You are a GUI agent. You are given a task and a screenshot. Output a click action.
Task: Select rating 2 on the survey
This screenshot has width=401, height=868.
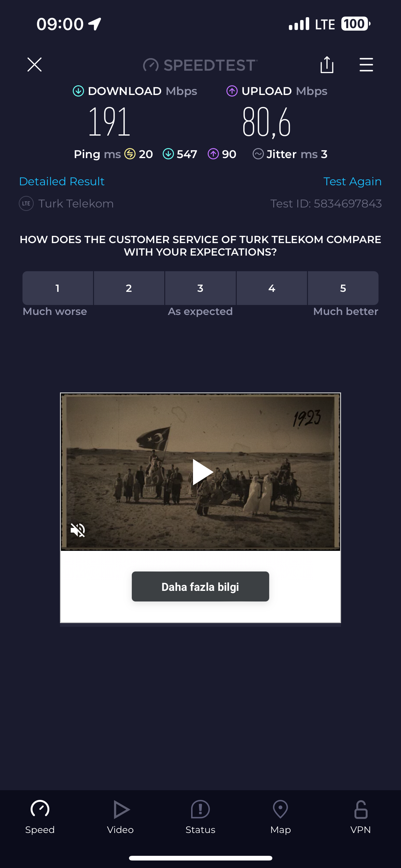click(129, 288)
